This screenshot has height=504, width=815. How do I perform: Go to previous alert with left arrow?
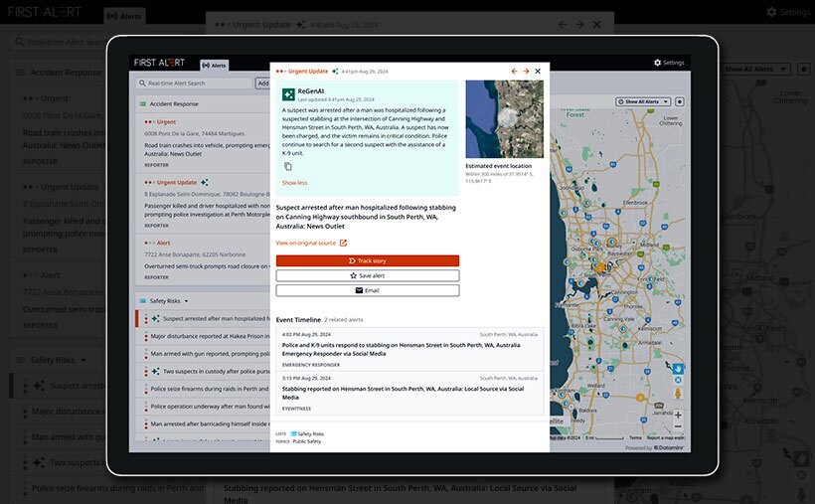tap(514, 72)
